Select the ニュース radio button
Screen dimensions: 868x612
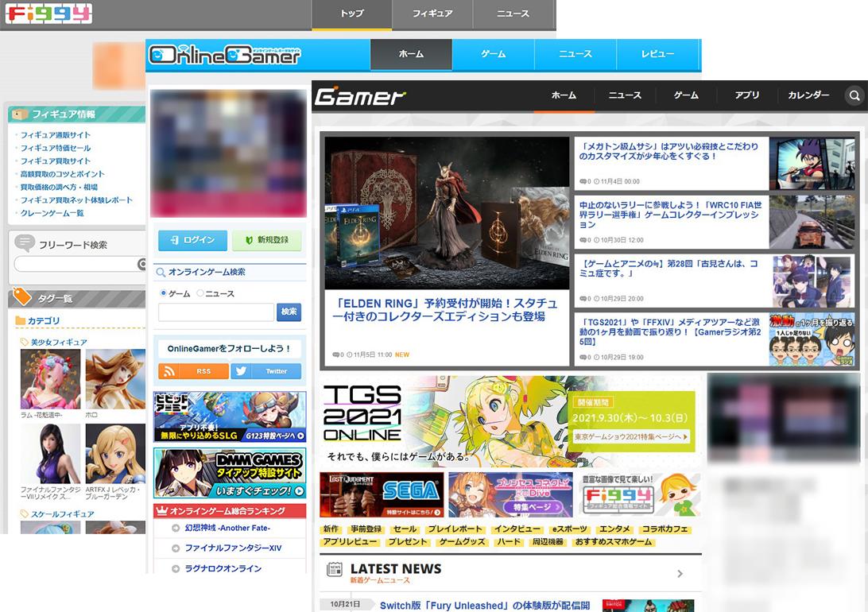pyautogui.click(x=200, y=293)
